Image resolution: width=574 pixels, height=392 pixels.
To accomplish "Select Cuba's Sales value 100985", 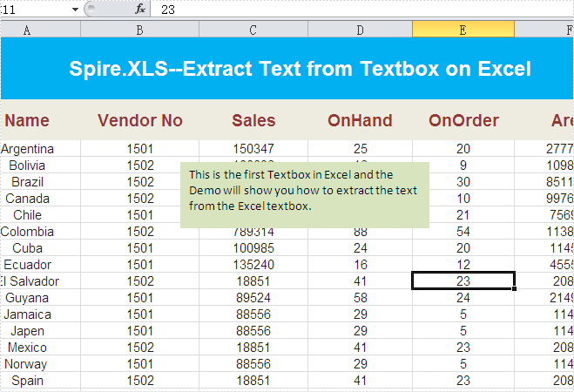I will point(253,247).
